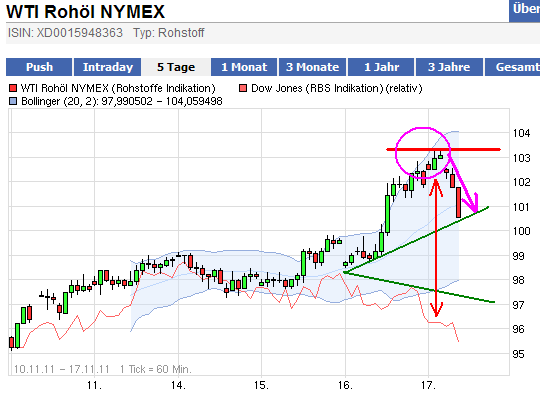Switch to the 3 Jahre view

click(449, 67)
